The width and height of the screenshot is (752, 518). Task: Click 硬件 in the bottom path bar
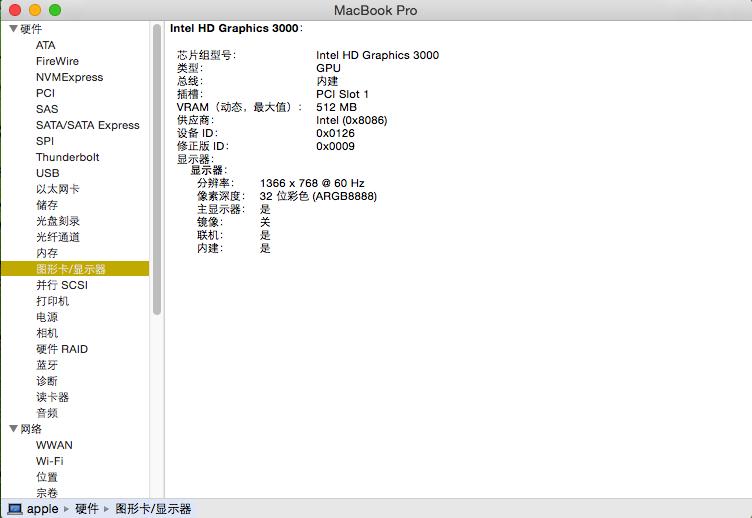pyautogui.click(x=87, y=509)
